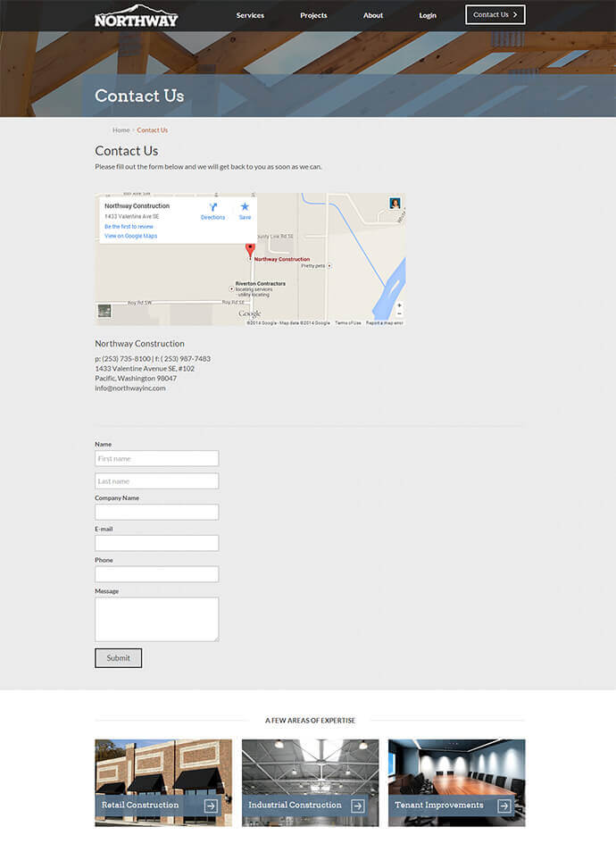616x860 pixels.
Task: Open the Services menu item
Action: point(250,15)
